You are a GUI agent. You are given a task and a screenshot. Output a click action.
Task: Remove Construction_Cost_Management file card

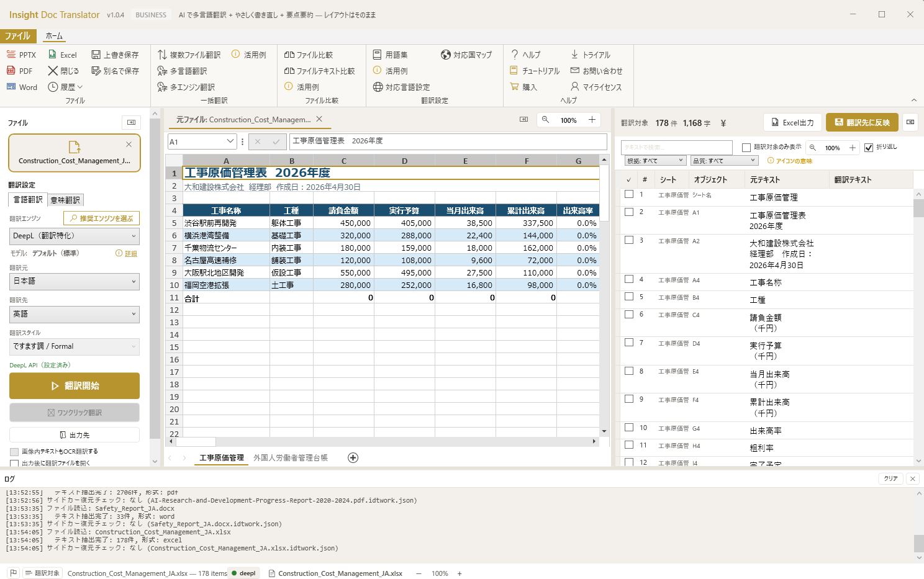point(129,144)
